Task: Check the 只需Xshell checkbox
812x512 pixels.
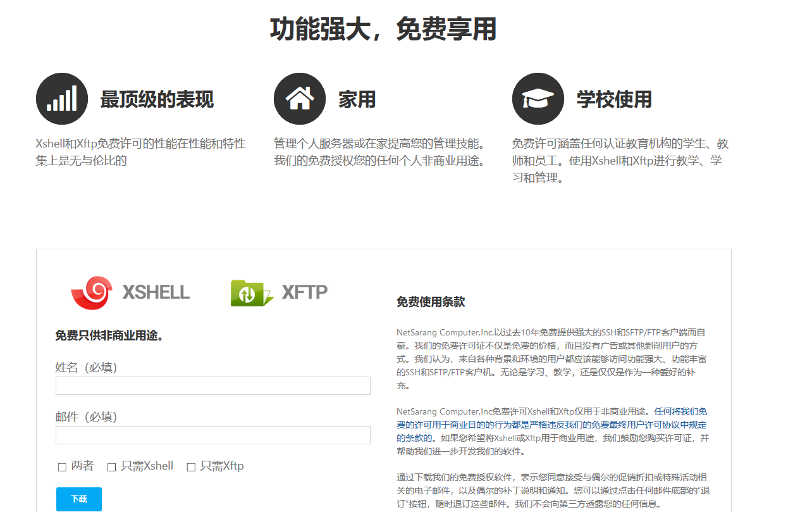Action: point(111,467)
